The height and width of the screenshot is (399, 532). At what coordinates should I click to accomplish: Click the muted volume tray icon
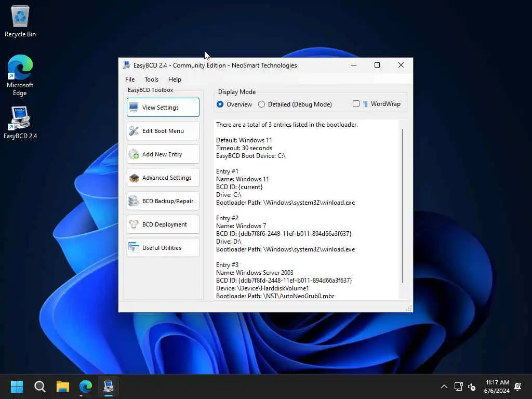[x=472, y=387]
